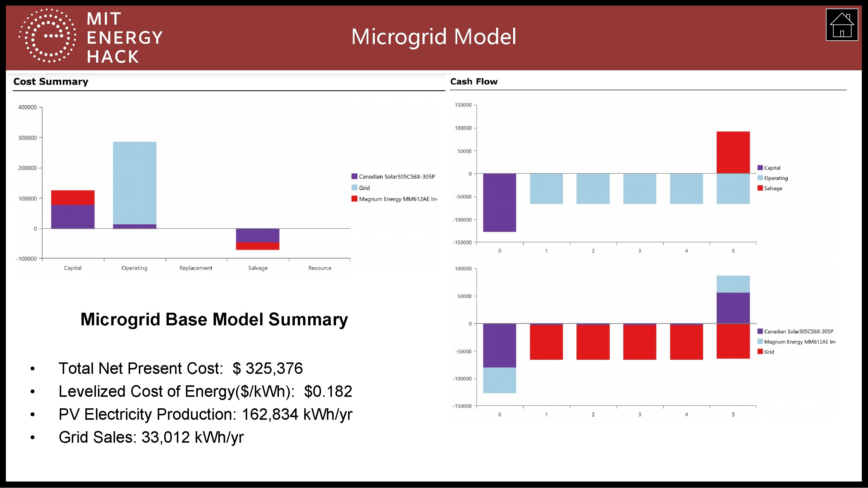Screen dimensions: 868x488
Task: Click the home icon in header
Action: (x=842, y=25)
